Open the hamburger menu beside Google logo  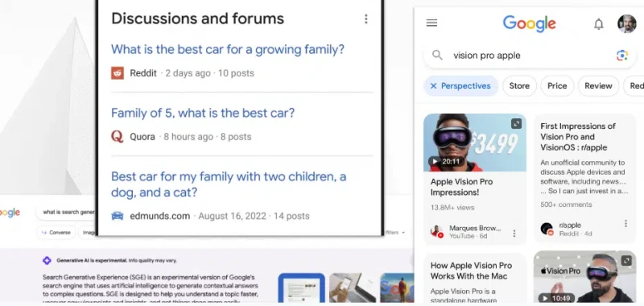coord(431,23)
